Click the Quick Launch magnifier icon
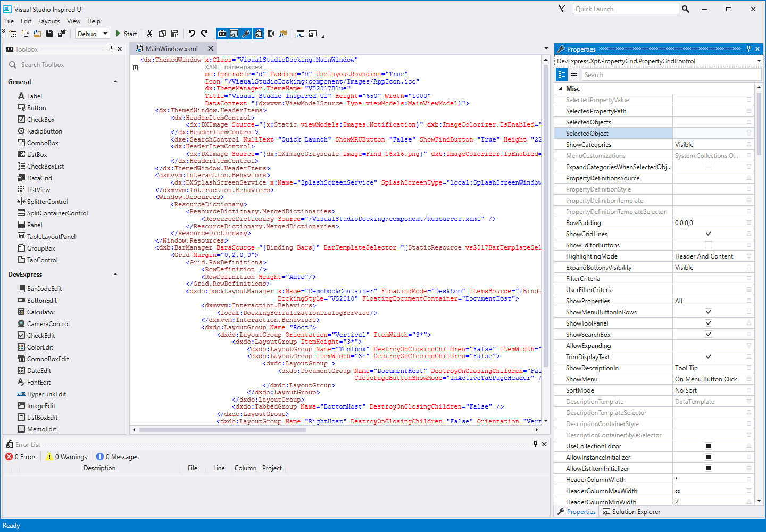Viewport: 766px width, 532px height. tap(686, 9)
